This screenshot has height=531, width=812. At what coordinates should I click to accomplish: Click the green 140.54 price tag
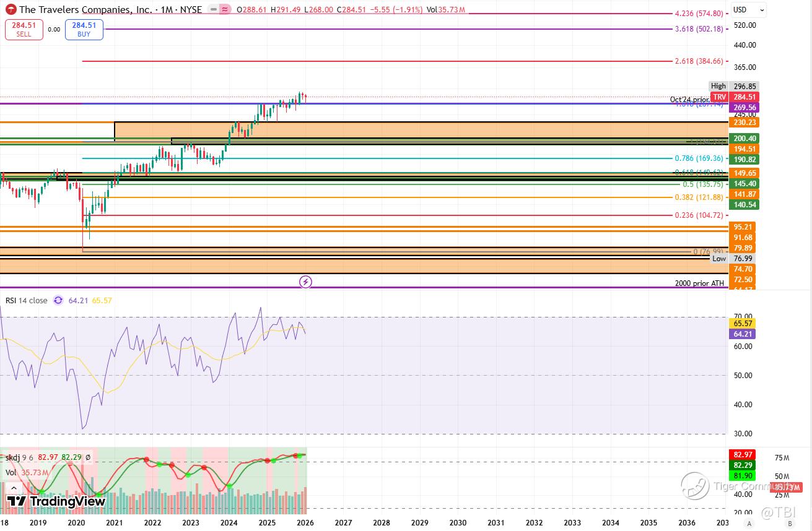click(x=743, y=205)
